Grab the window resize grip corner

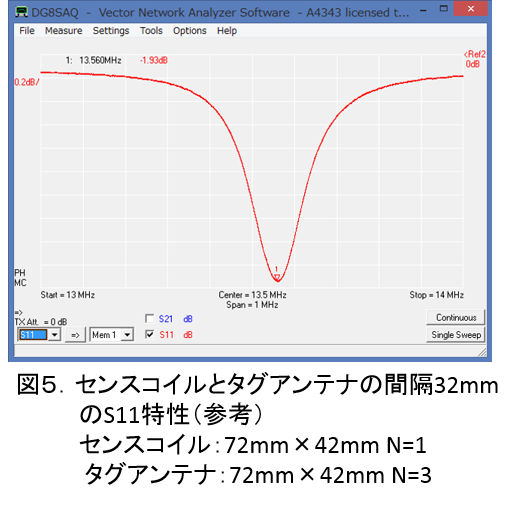(482, 352)
